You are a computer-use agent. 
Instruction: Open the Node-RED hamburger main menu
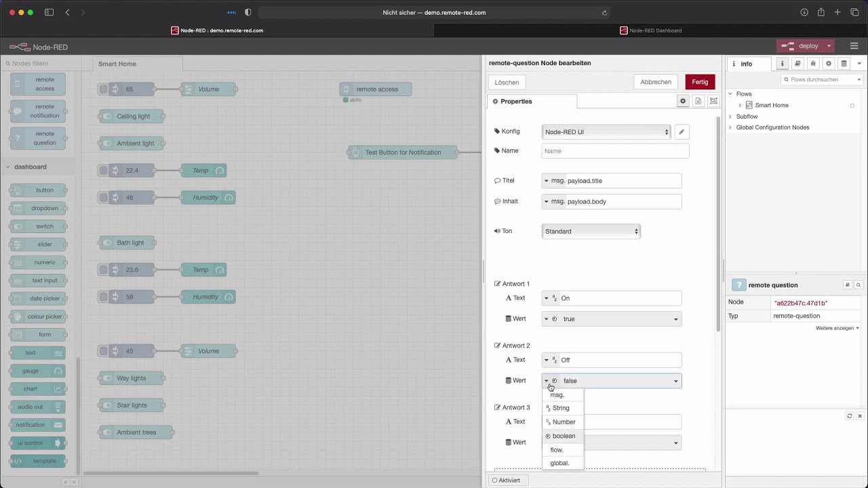[854, 46]
